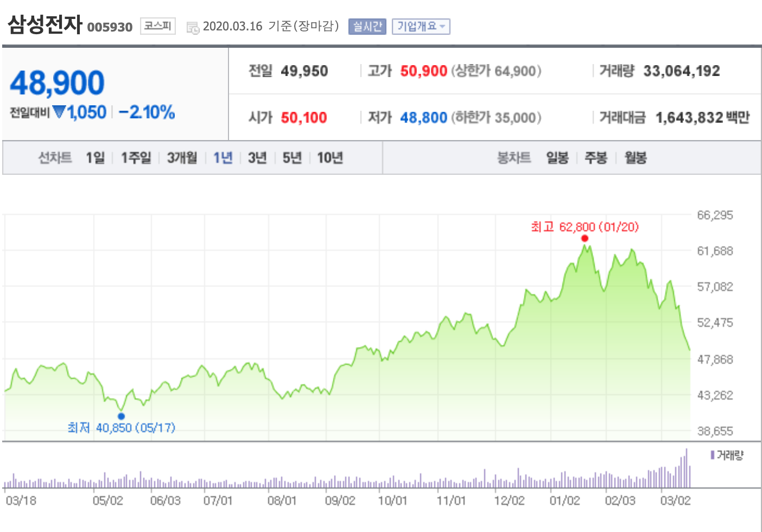Click trading value 1,643,832 백만

click(703, 118)
